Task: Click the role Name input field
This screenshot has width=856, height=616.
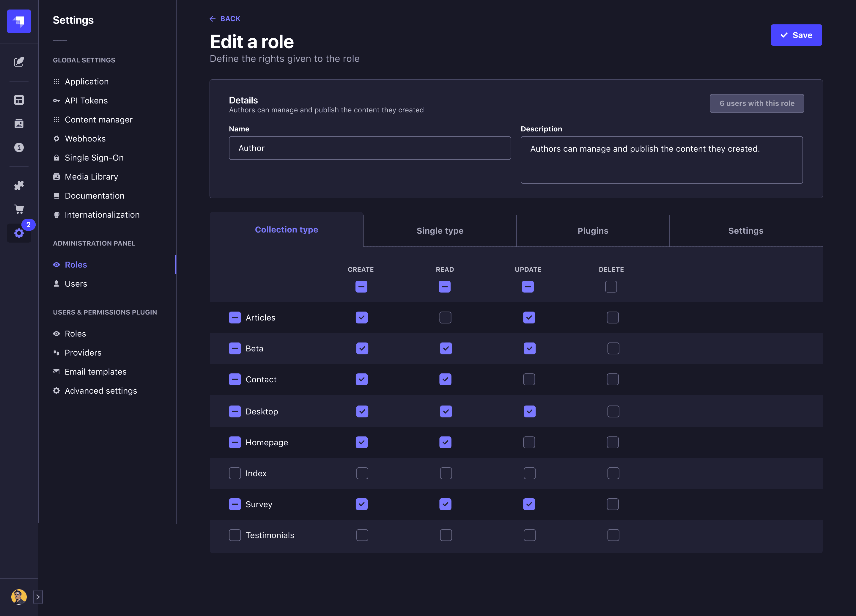Action: coord(369,148)
